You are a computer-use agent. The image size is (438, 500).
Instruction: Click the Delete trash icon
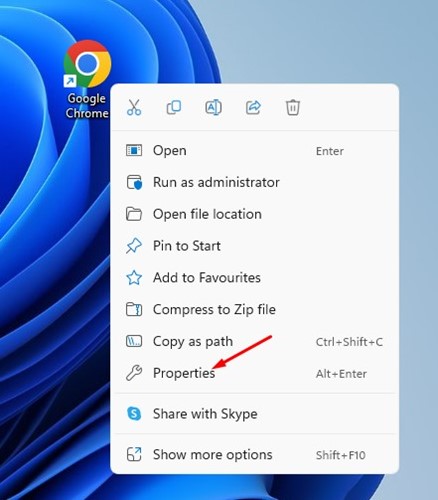[293, 107]
